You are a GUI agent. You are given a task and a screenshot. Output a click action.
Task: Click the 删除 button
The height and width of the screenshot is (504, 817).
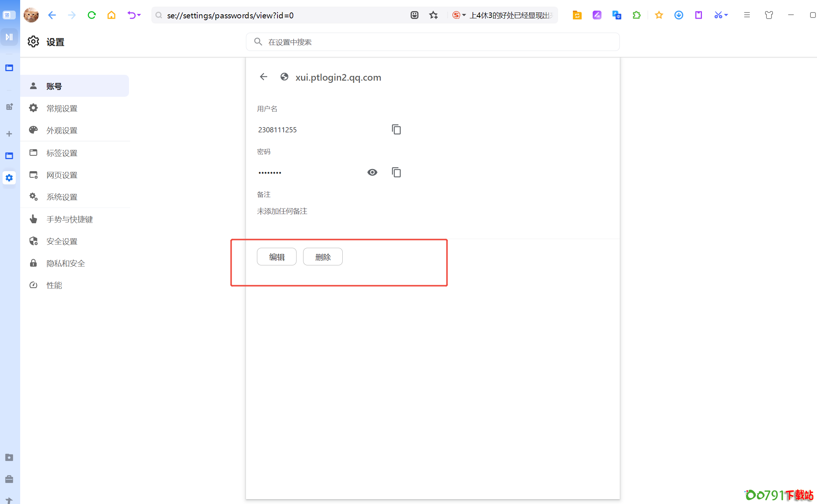pos(323,257)
